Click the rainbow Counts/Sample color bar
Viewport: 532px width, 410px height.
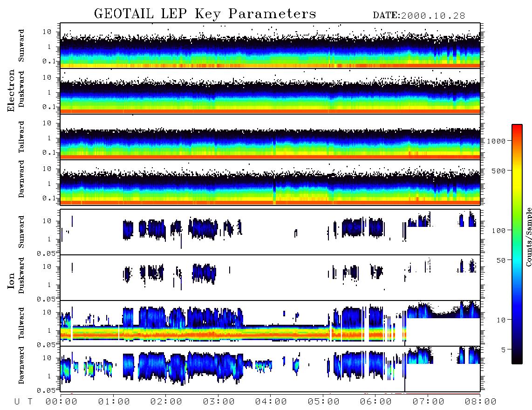[x=517, y=244]
